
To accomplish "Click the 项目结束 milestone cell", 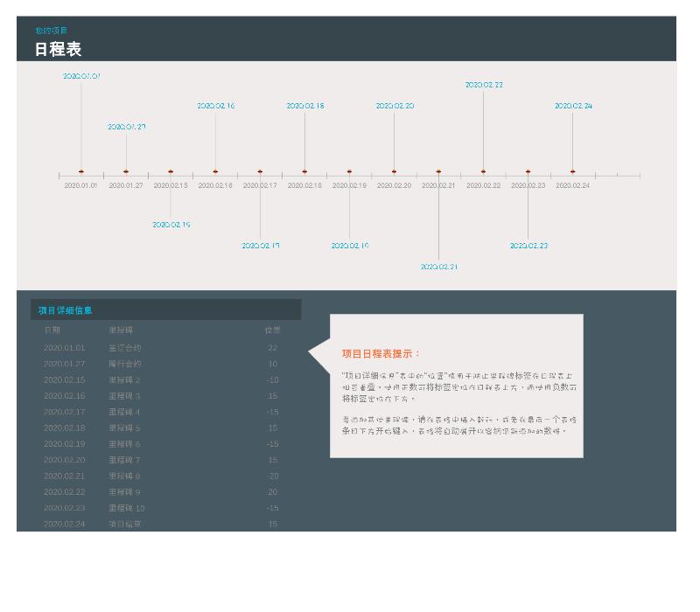I will pos(125,525).
